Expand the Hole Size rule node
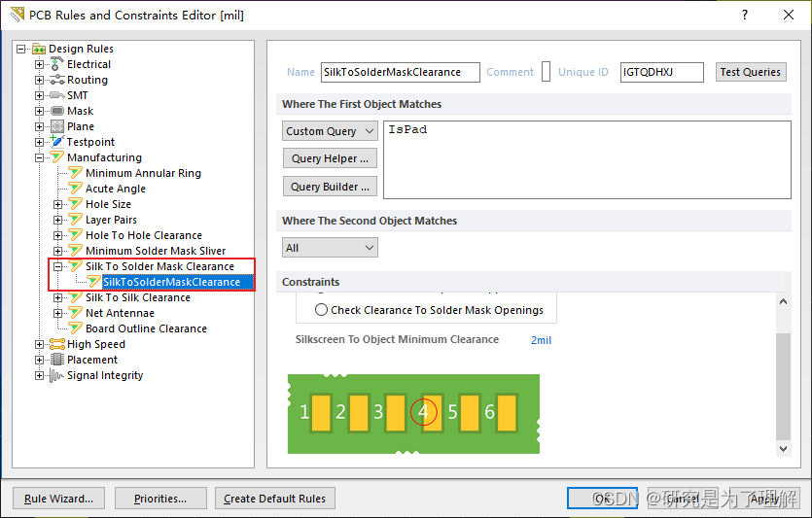The width and height of the screenshot is (812, 518). pos(58,204)
